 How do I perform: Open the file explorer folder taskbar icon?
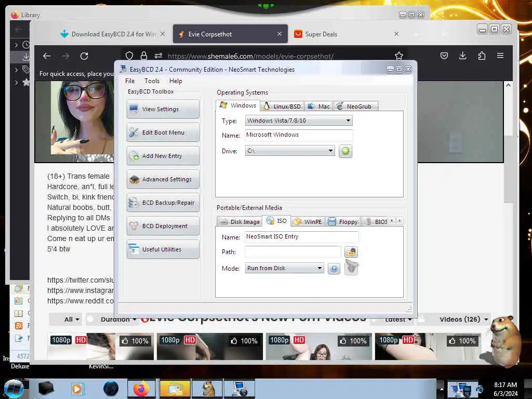(x=175, y=389)
